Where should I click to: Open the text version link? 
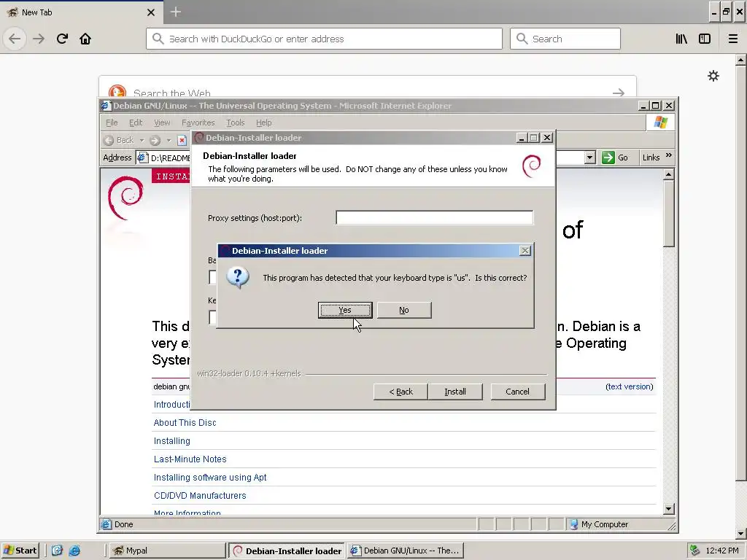coord(630,386)
